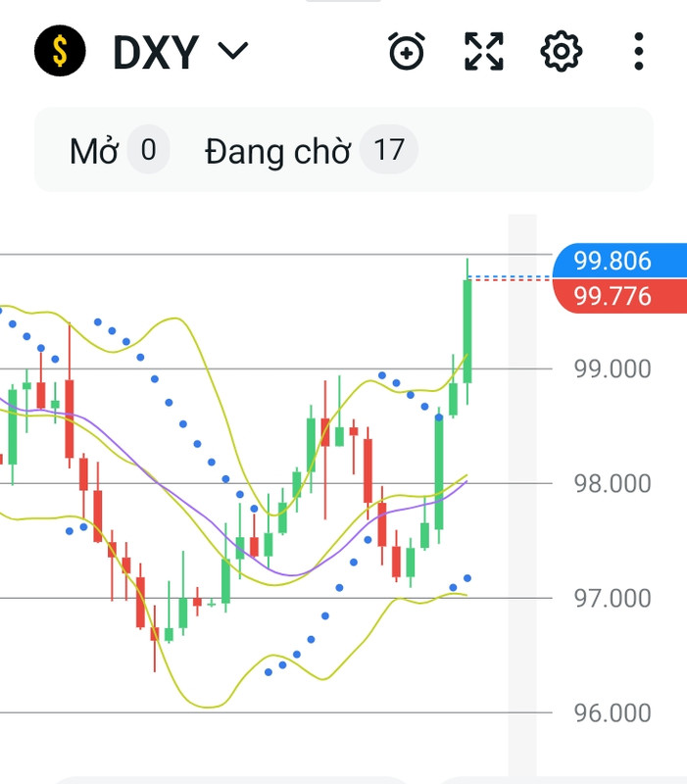The width and height of the screenshot is (687, 784).
Task: Expand chart to fullscreen with arrows icon
Action: click(x=483, y=51)
